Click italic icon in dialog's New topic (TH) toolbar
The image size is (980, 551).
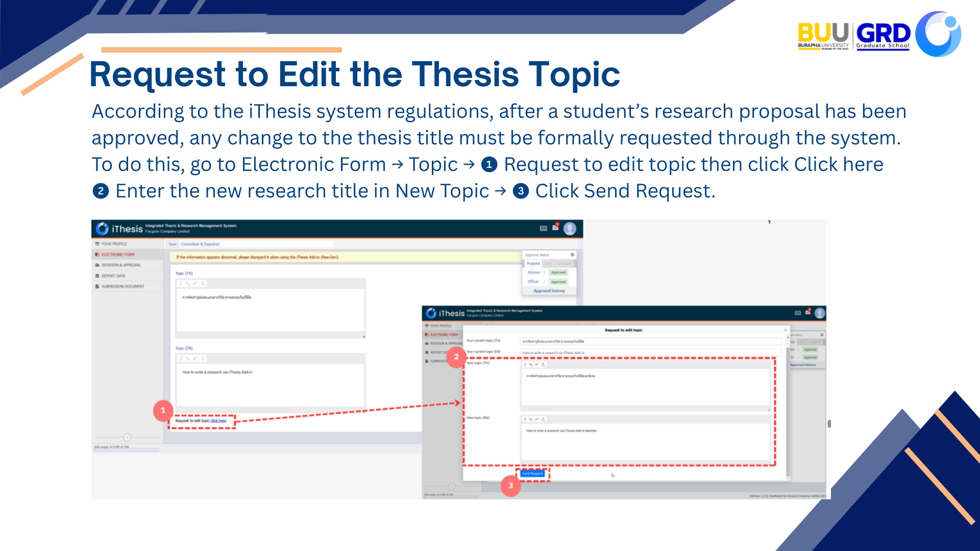(525, 365)
